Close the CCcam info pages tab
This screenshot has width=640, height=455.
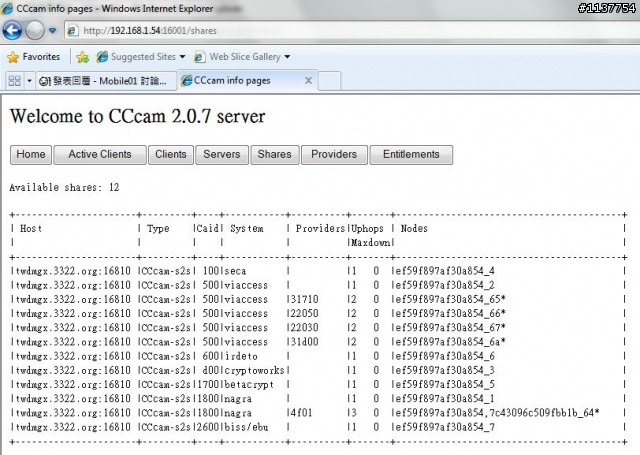(x=309, y=80)
